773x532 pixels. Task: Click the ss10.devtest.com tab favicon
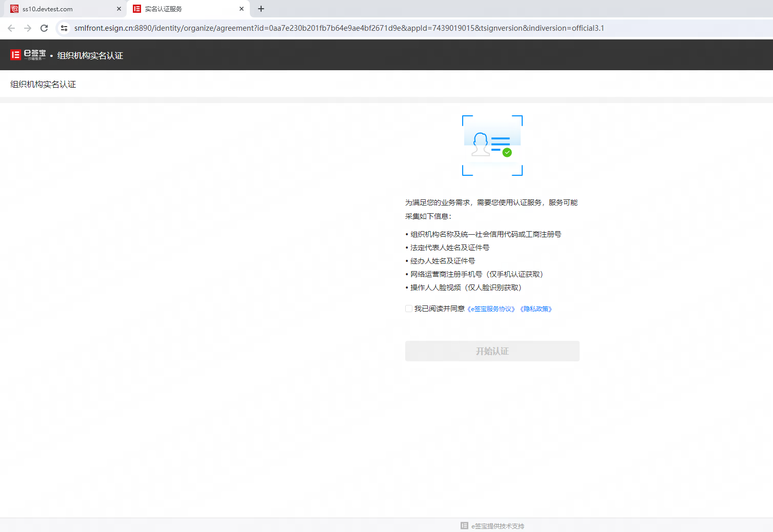click(x=14, y=9)
